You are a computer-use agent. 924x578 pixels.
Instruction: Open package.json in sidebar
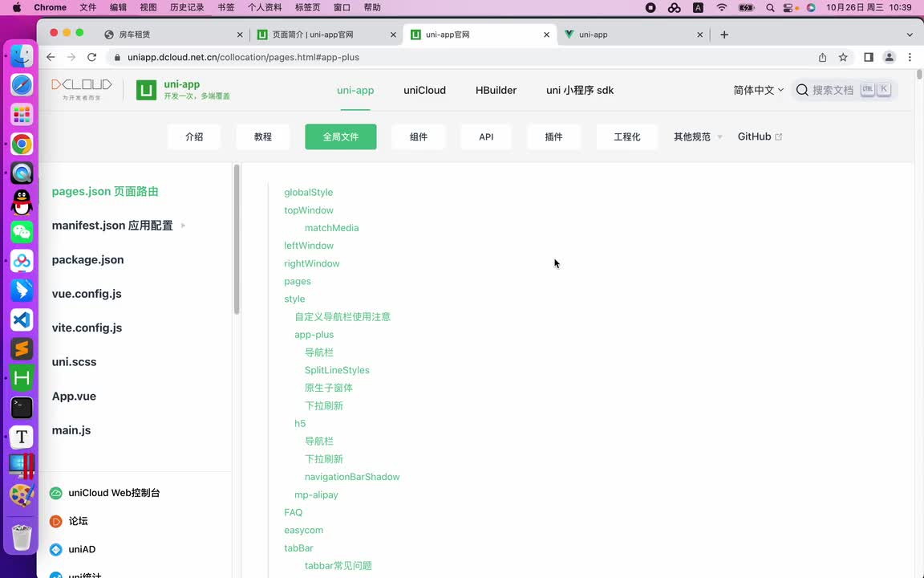[87, 260]
